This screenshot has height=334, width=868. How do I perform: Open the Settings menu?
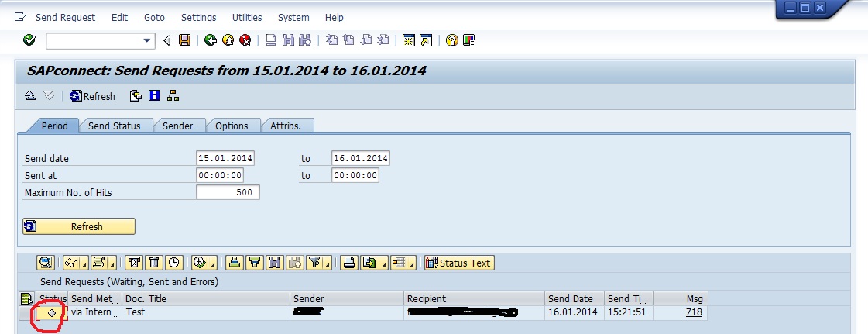click(x=199, y=18)
